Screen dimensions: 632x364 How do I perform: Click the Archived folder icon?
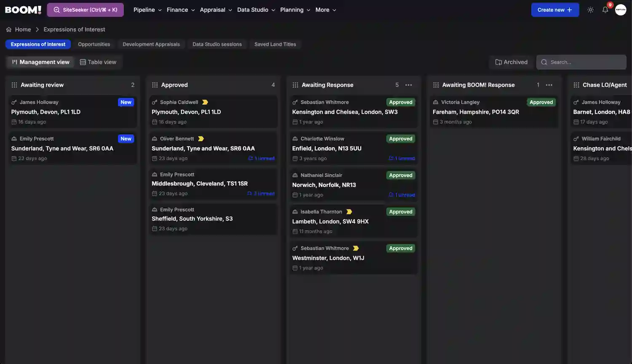[x=498, y=62]
